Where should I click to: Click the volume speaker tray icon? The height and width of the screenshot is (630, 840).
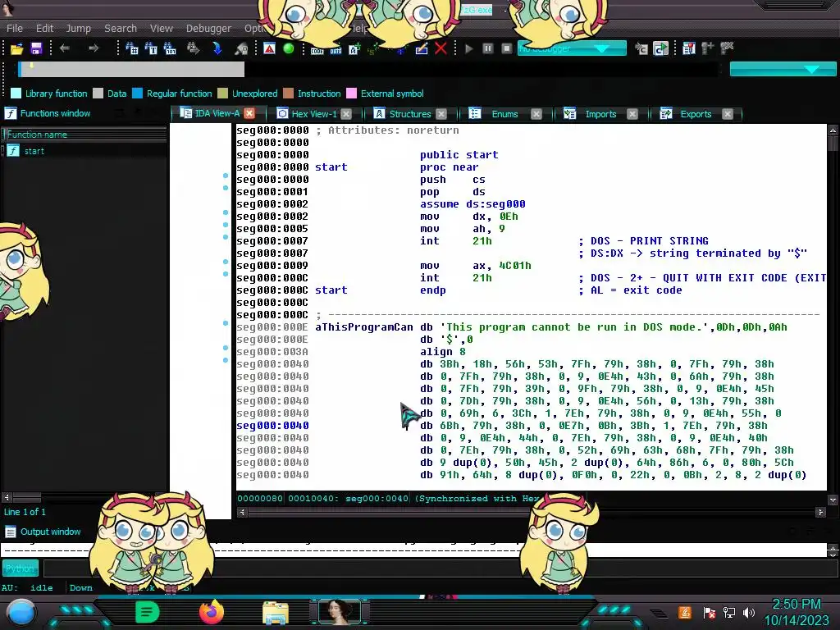749,612
